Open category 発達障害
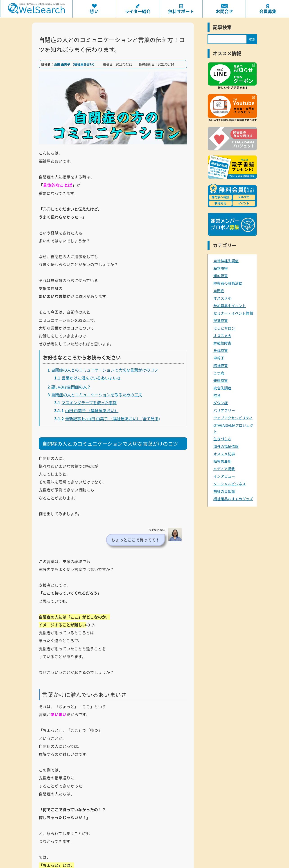This screenshot has height=868, width=289. coord(220,381)
